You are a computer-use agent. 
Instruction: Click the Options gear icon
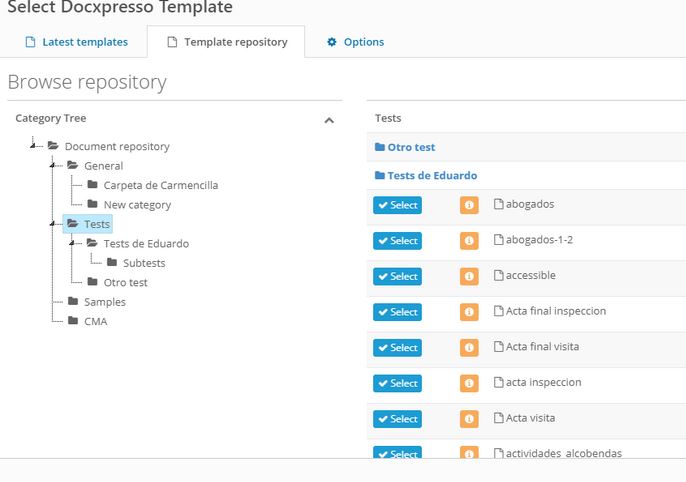point(332,42)
